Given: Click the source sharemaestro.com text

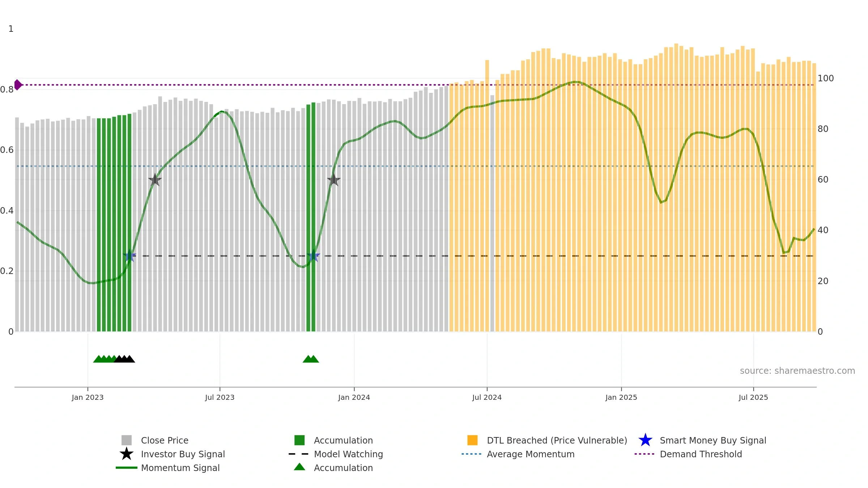Looking at the screenshot, I should [x=797, y=371].
